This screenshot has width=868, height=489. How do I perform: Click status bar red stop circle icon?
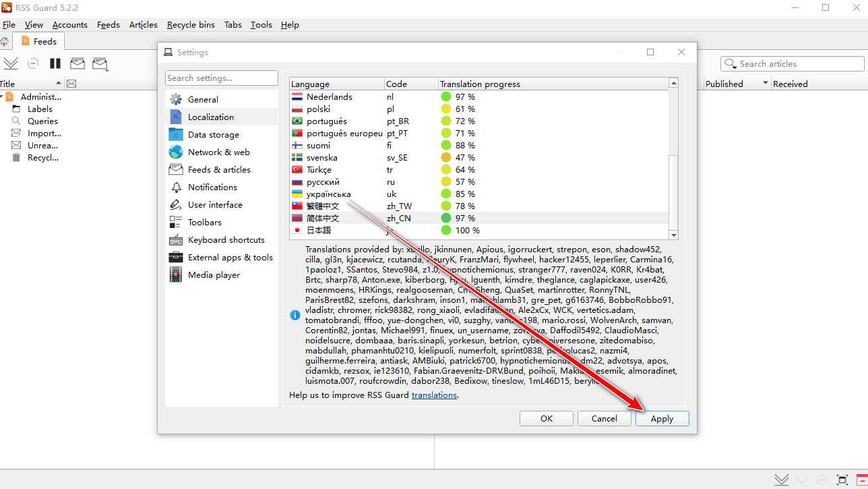822,480
